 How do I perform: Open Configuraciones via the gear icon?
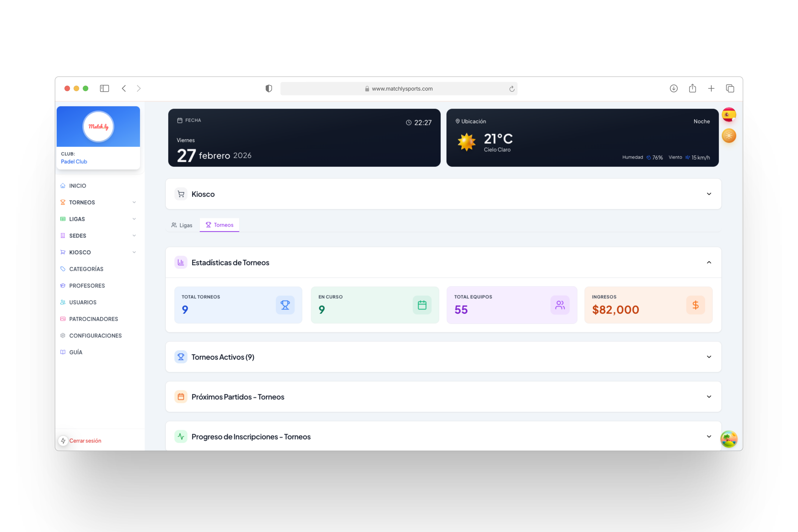(63, 335)
